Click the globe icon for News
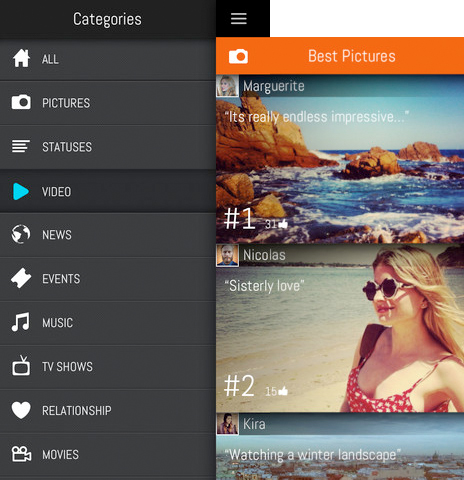Viewport: 464px width, 480px height. [21, 234]
